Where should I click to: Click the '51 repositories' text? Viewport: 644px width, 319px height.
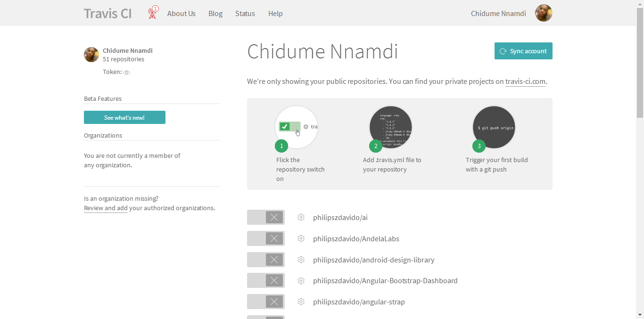click(x=124, y=59)
